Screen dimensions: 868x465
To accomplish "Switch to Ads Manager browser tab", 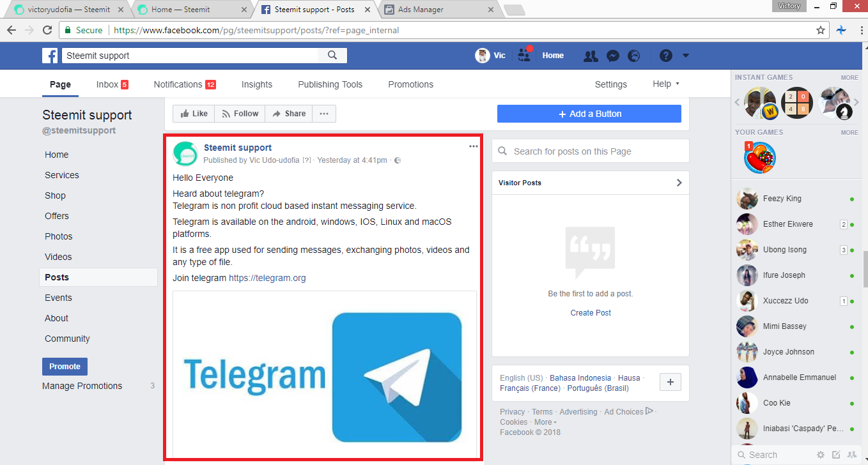I will [437, 9].
